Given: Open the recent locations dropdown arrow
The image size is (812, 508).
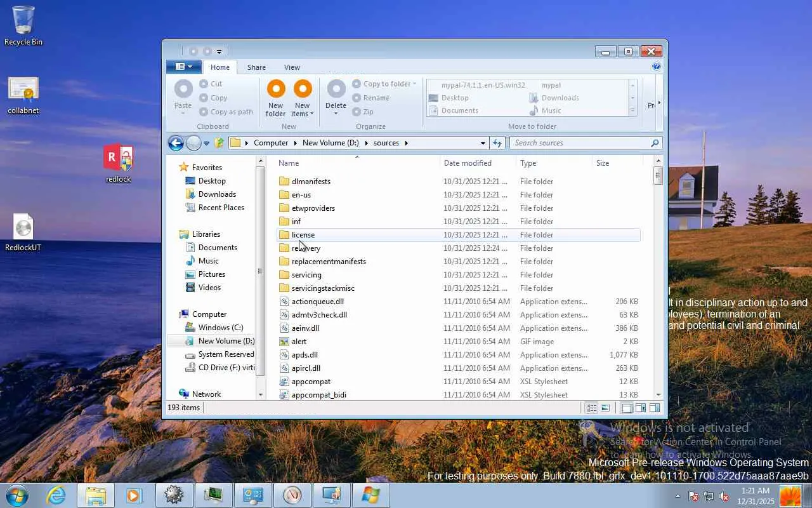Looking at the screenshot, I should pyautogui.click(x=206, y=144).
